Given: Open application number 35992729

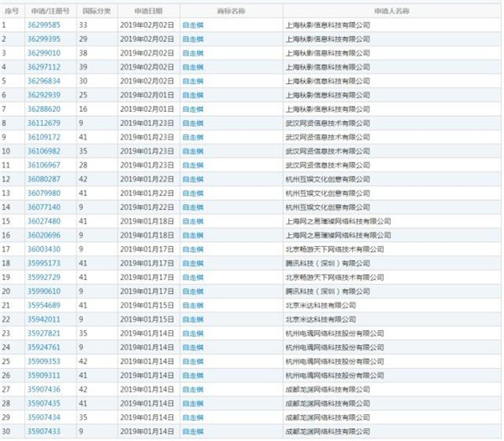Looking at the screenshot, I should tap(44, 277).
